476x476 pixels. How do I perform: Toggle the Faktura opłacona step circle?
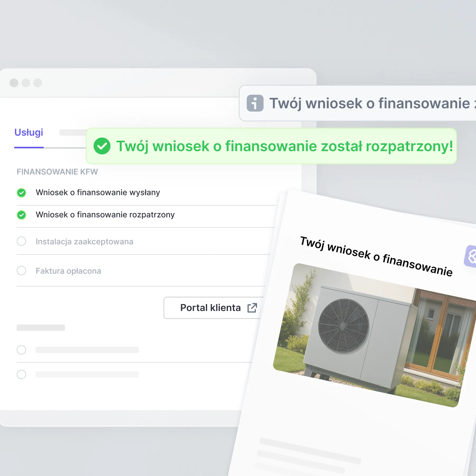pos(21,271)
